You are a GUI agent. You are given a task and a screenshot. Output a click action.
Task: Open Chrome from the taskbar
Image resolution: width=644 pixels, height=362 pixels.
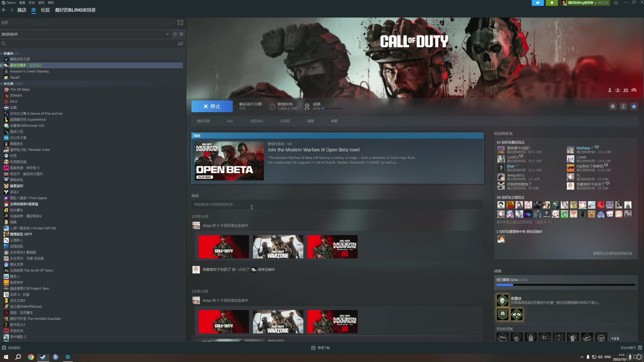tap(31, 357)
